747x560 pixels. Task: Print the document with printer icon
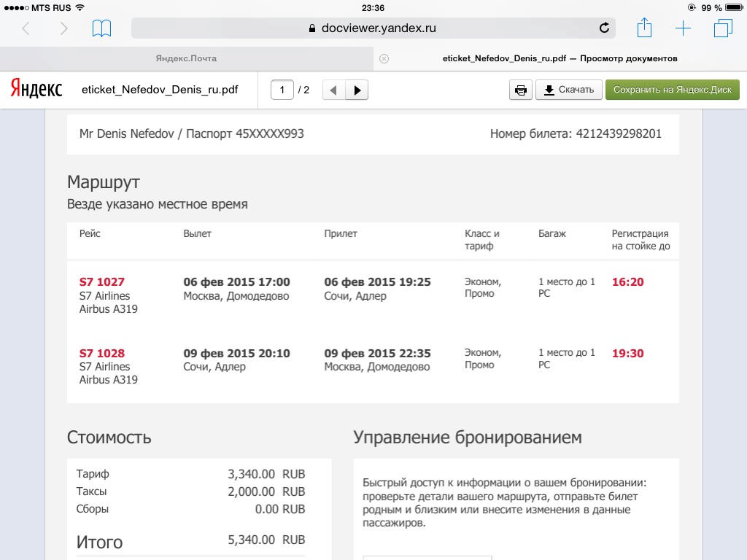tap(521, 90)
